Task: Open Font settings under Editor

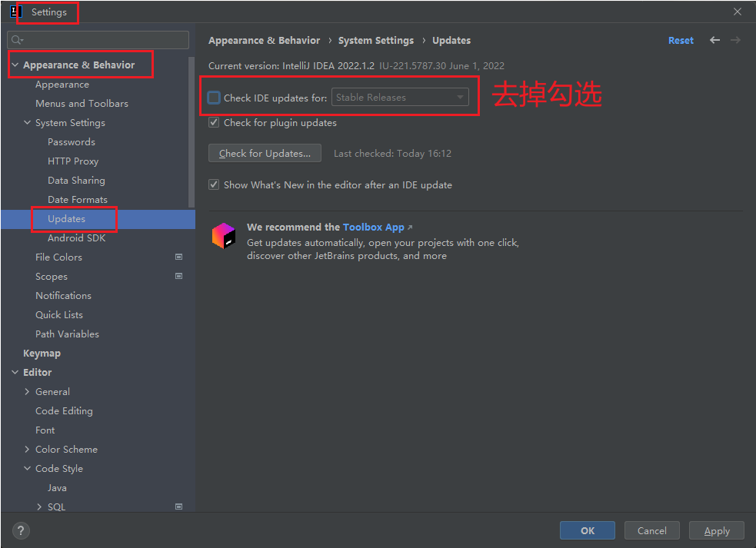Action: (45, 430)
